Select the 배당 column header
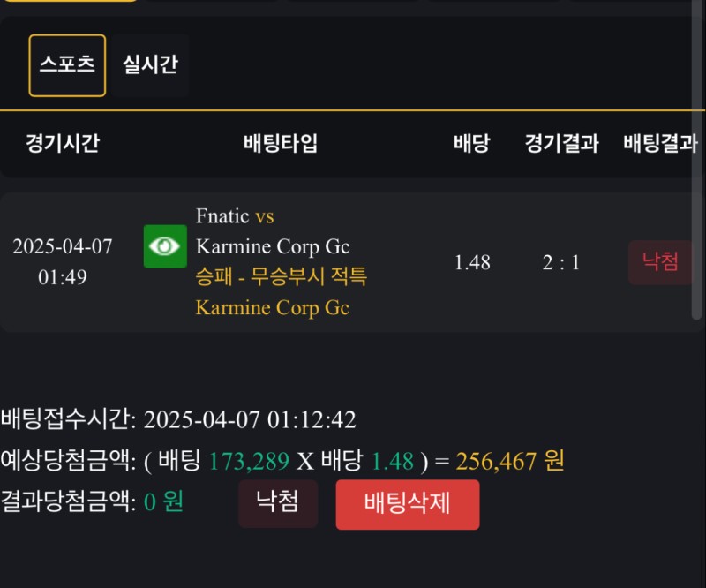Screen dimensions: 706x588 click(x=471, y=144)
